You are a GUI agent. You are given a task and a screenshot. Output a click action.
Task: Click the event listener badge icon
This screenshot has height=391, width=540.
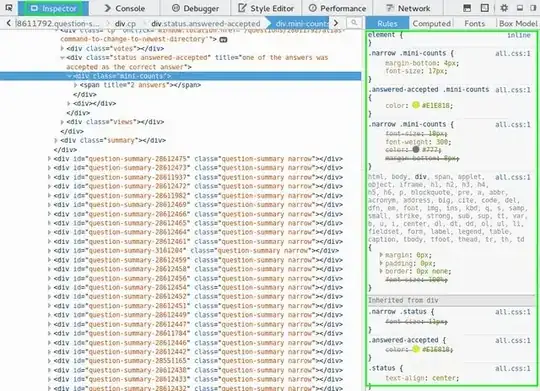click(223, 40)
